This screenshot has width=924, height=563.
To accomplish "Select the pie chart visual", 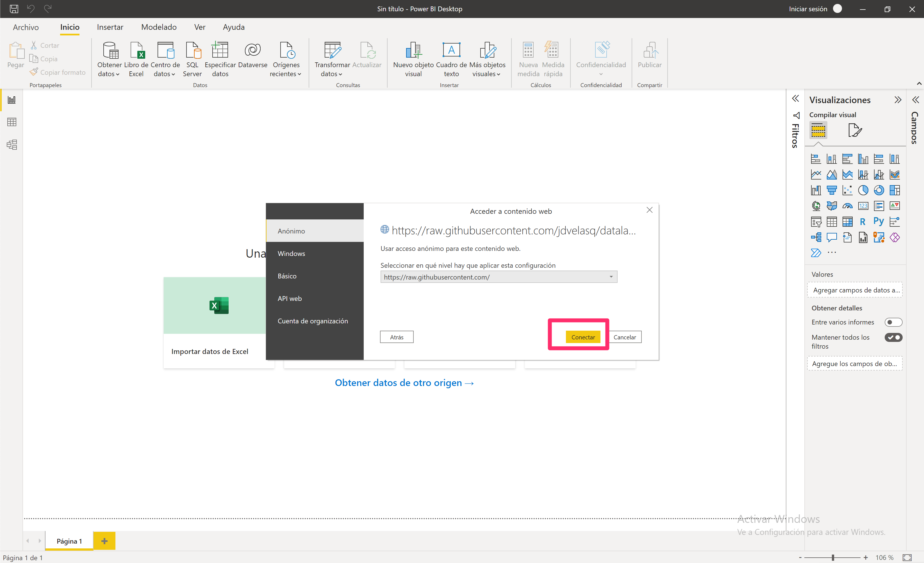I will click(x=863, y=190).
